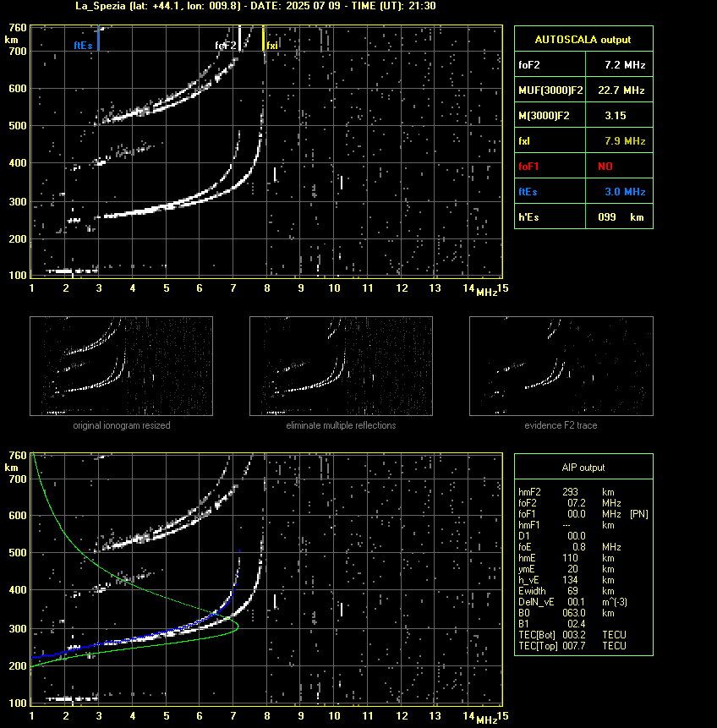Click the 'M(3000)F2' label cell
717x728 pixels.
(x=550, y=116)
